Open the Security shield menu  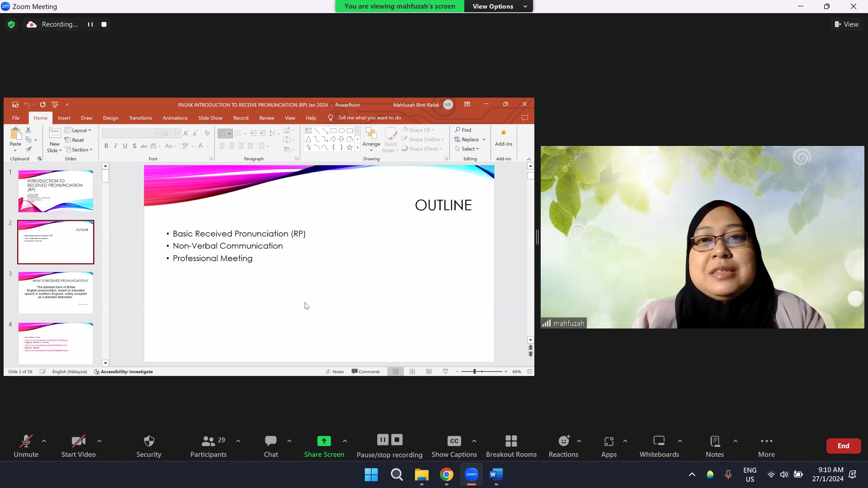click(149, 446)
